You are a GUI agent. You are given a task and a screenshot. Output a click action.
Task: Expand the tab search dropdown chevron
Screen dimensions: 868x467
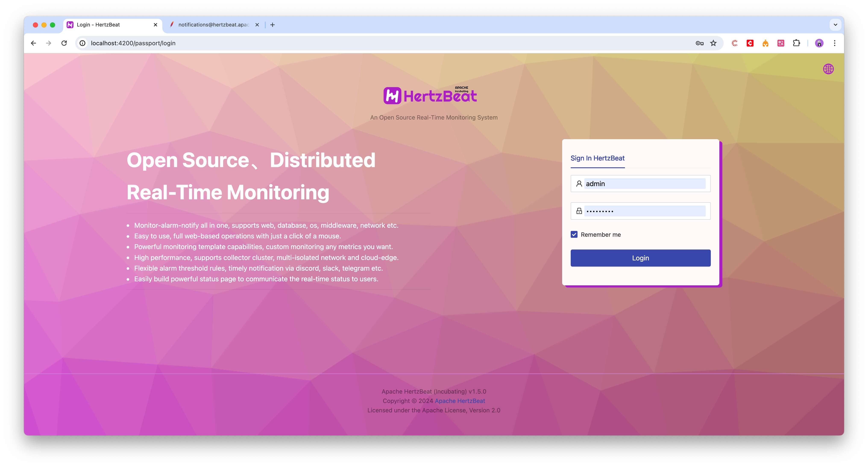835,25
